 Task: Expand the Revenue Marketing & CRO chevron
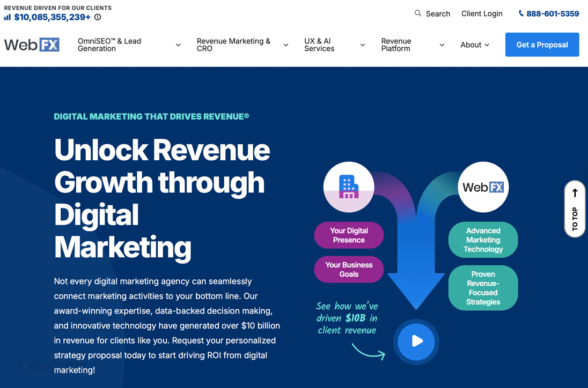286,45
